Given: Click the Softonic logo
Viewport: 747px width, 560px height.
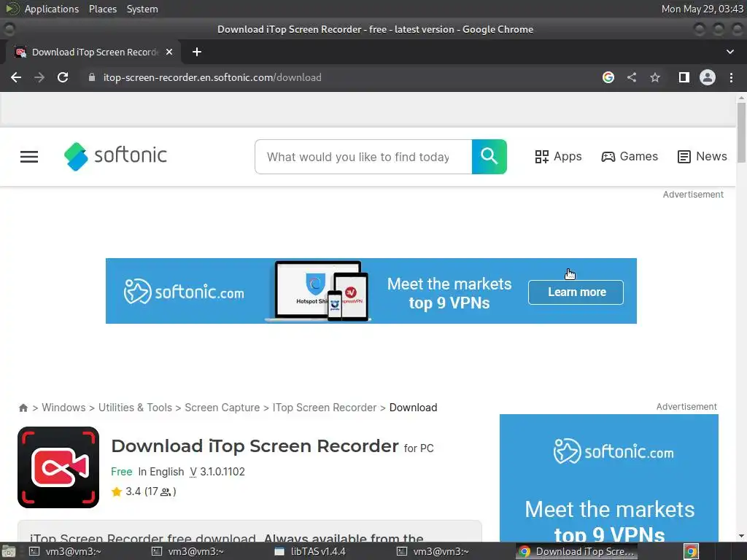Looking at the screenshot, I should (116, 156).
